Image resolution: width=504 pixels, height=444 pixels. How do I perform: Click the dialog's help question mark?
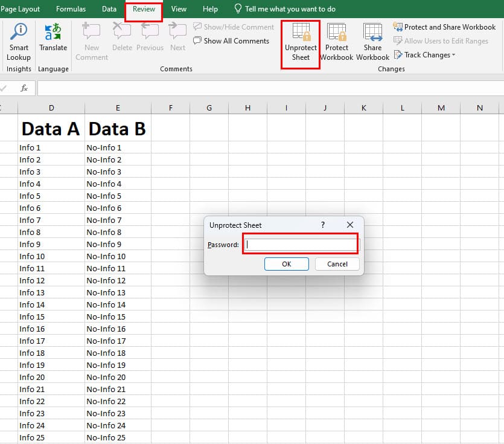click(x=323, y=225)
